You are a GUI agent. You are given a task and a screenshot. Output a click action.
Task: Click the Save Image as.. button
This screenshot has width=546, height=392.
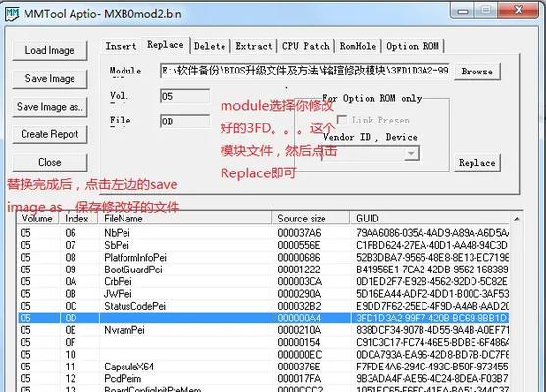[49, 107]
